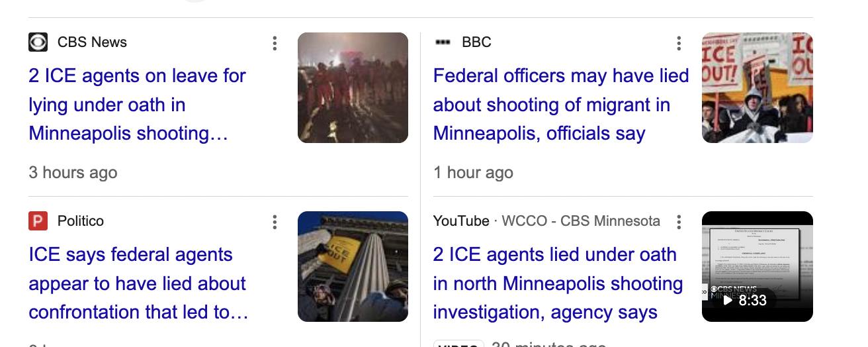Viewport: 868px width, 347px height.
Task: Open the three-dot menu for BBC story
Action: [x=679, y=44]
